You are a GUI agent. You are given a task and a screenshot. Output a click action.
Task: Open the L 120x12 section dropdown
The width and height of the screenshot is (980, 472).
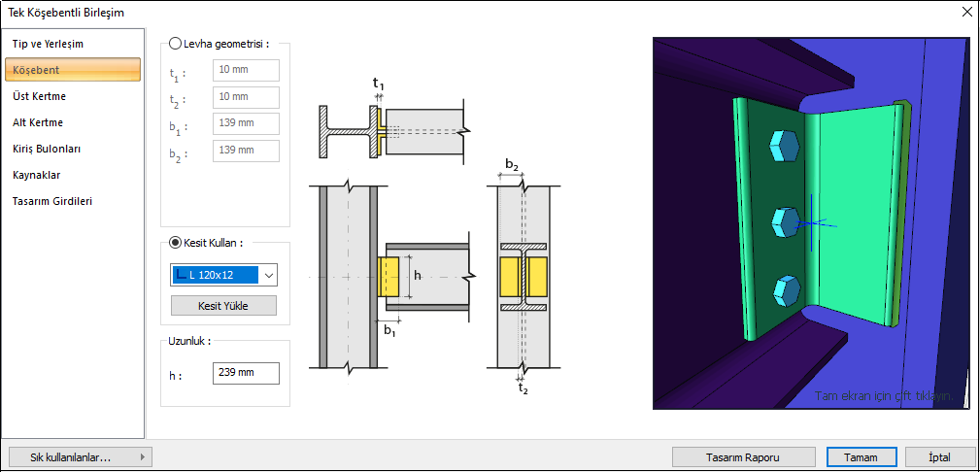(x=269, y=275)
